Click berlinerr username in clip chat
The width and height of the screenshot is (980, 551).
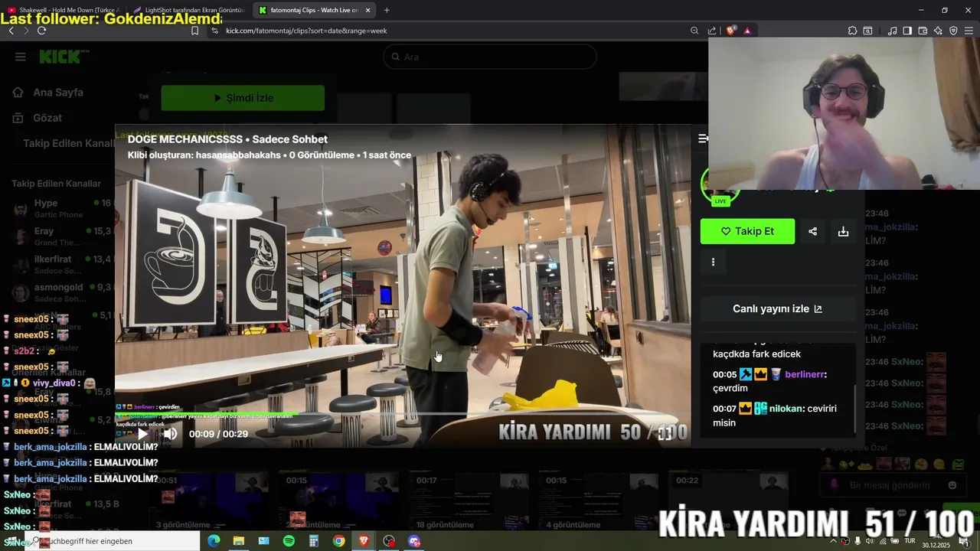coord(805,374)
